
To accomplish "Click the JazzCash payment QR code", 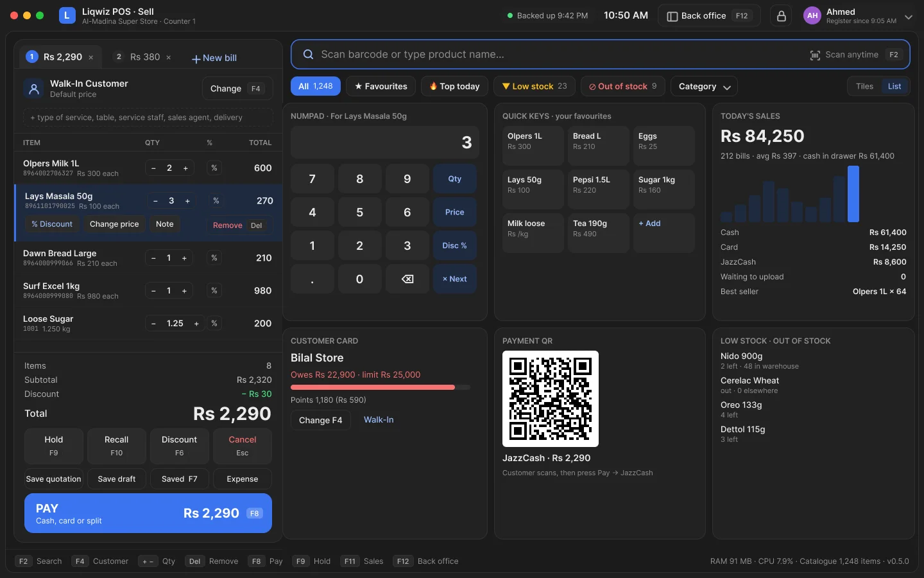I will pos(551,399).
